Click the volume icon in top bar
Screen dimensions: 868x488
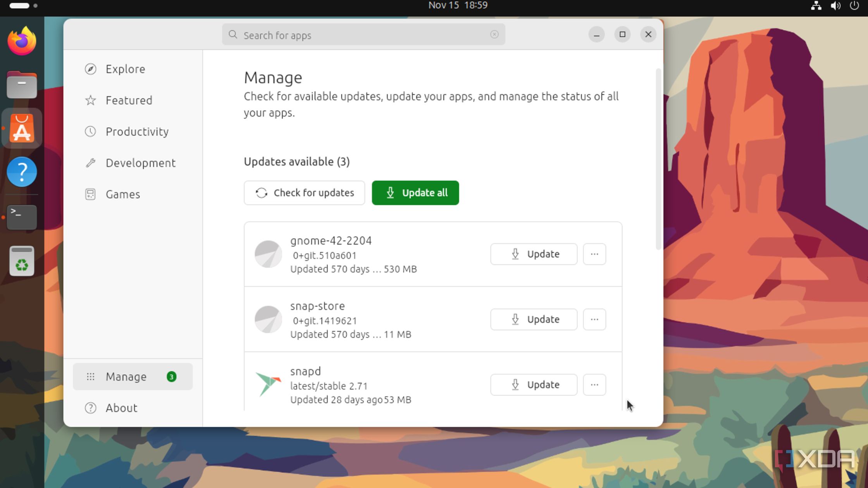click(x=835, y=5)
